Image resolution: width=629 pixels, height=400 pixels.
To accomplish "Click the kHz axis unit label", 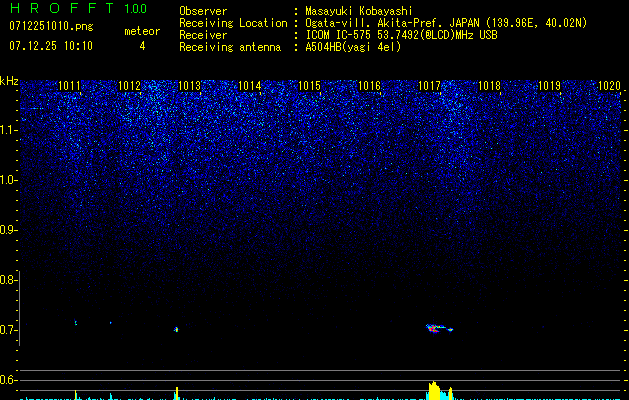I will point(9,81).
